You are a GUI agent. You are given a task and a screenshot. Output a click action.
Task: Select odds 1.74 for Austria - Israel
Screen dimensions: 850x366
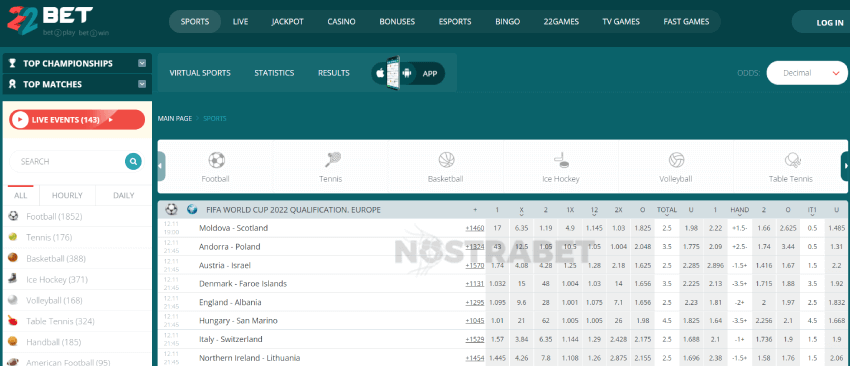497,266
